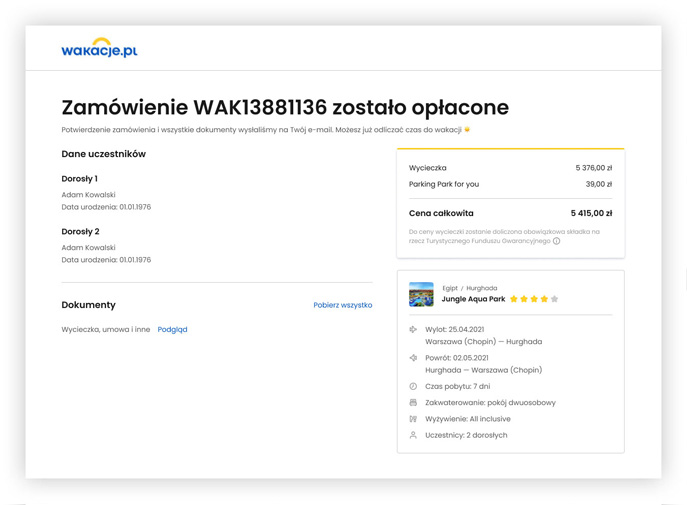Click the Powrót: 02.05.2021 text
The image size is (687, 505).
coord(457,358)
